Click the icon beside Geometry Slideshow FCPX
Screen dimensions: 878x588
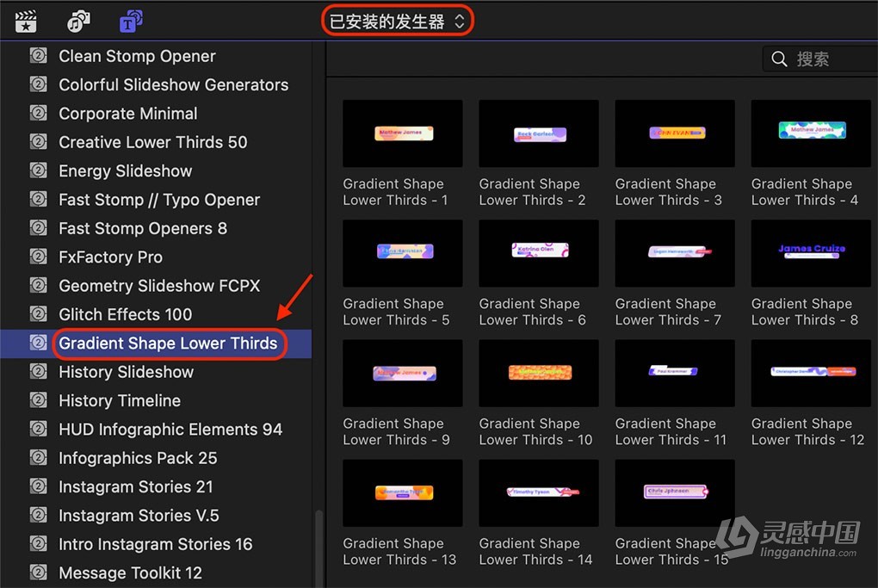tap(38, 286)
